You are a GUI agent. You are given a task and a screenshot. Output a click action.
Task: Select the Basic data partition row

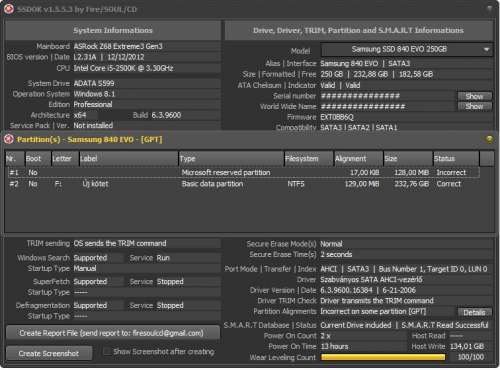pyautogui.click(x=243, y=184)
